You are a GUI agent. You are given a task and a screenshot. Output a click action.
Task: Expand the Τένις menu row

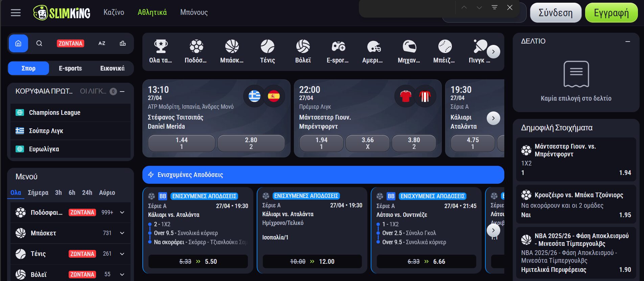point(122,254)
